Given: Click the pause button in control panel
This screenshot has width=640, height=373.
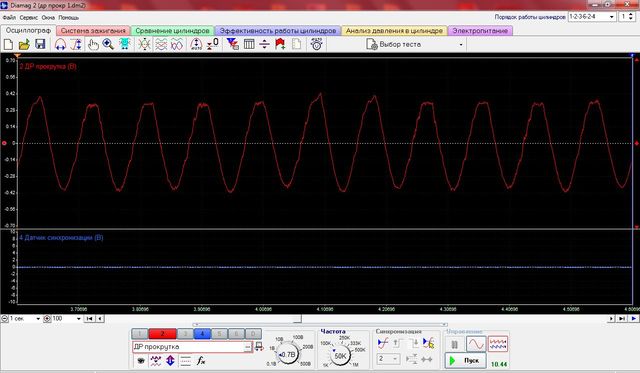Looking at the screenshot, I should coord(454,344).
